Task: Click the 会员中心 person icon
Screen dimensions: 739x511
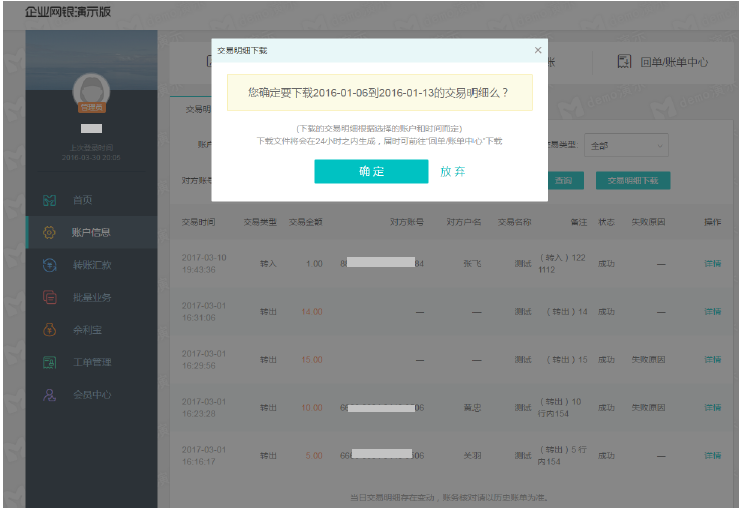Action: coord(49,395)
